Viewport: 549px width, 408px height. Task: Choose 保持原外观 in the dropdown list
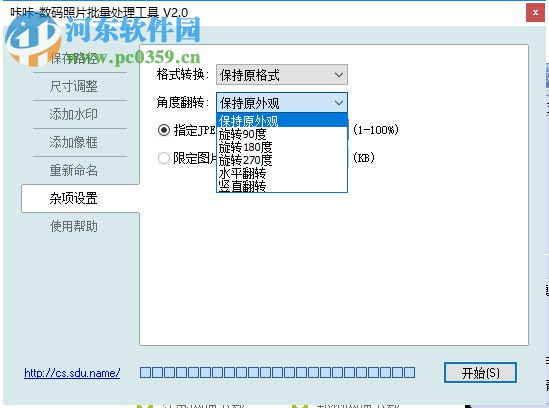pos(282,121)
